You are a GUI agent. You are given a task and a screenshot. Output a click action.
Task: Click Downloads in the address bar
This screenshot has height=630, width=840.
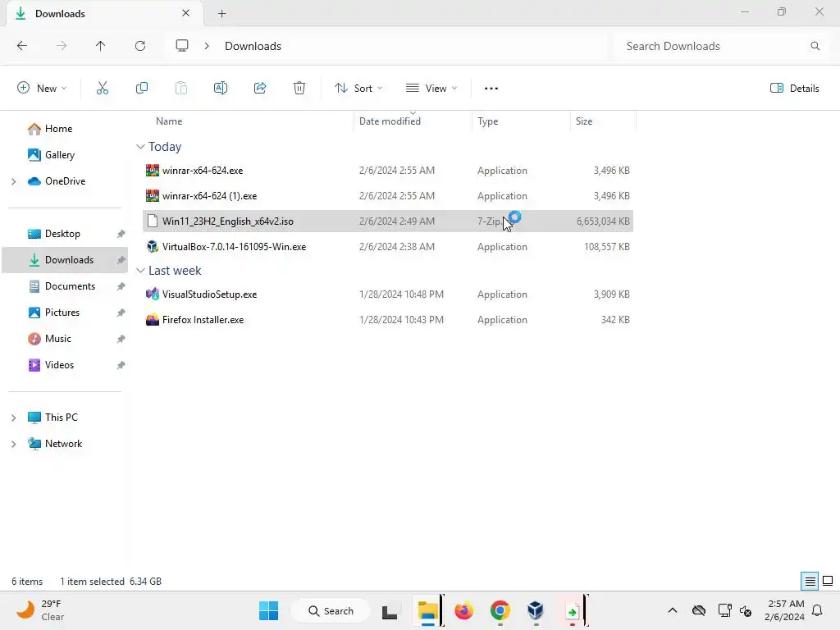tap(253, 46)
